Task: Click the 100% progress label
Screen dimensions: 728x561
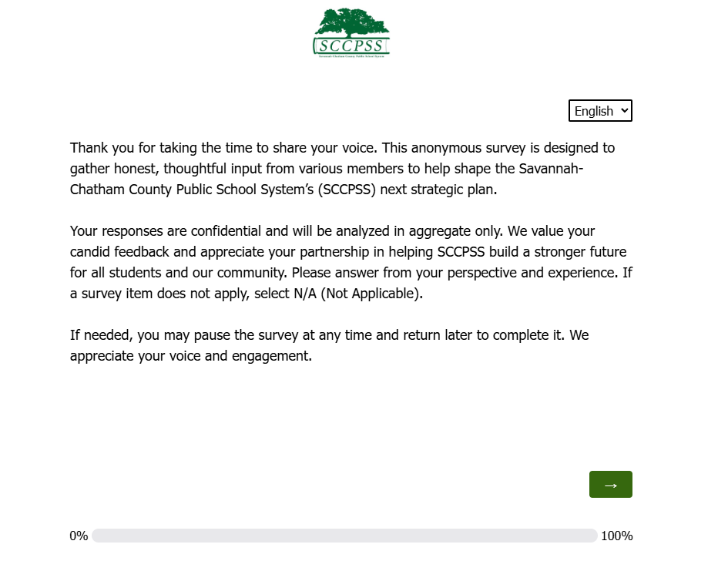Action: [616, 536]
